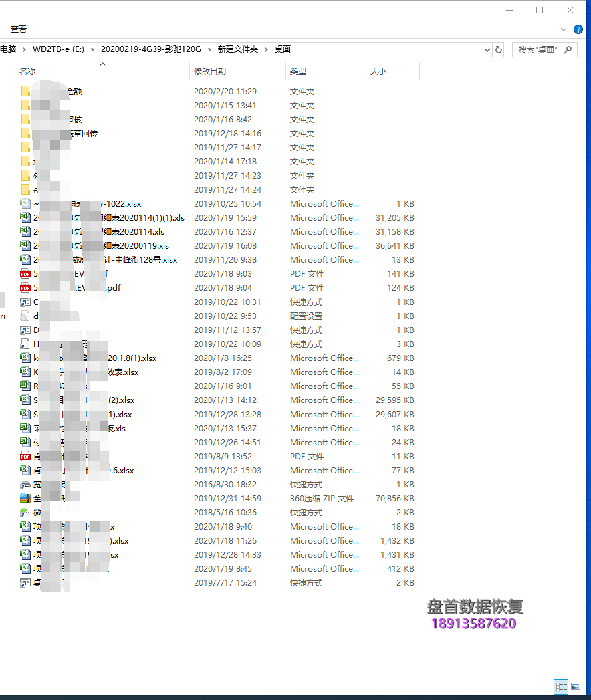
Task: Click 配置设置 type cell
Action: [x=306, y=316]
